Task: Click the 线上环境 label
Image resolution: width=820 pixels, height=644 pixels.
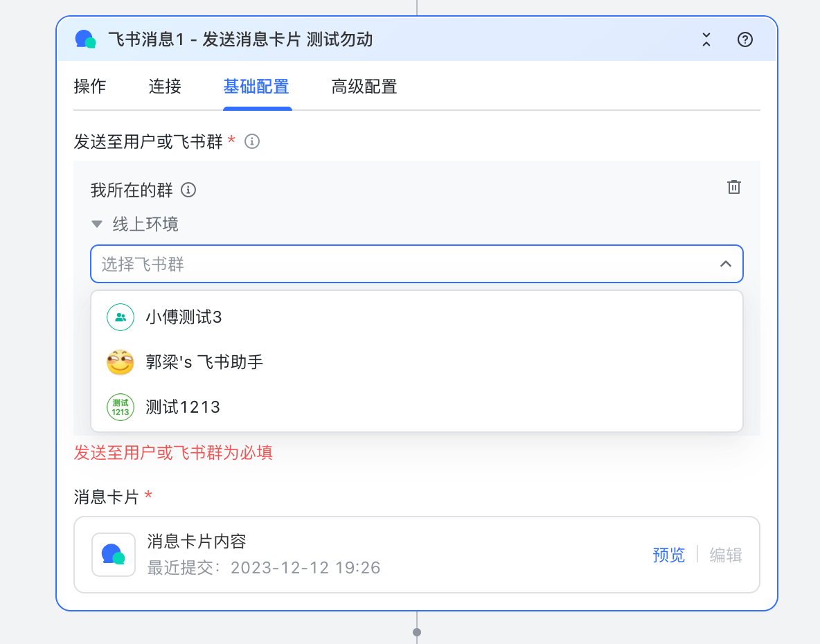Action: click(x=145, y=224)
